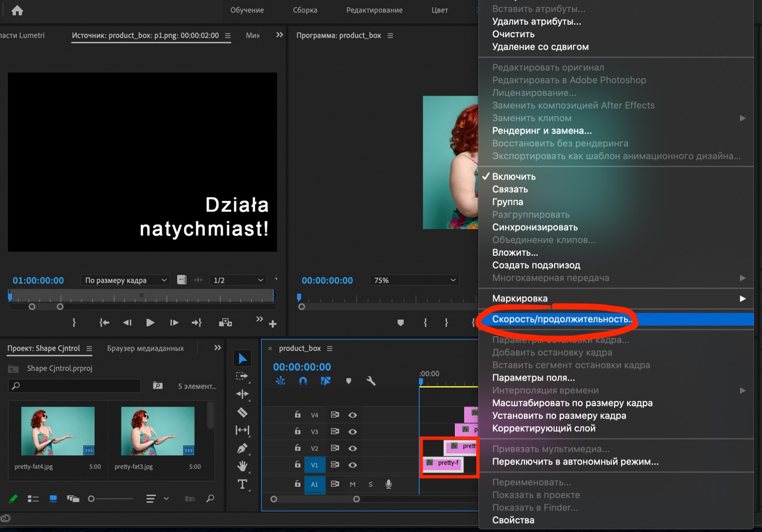Select the Slip tool

(x=242, y=430)
